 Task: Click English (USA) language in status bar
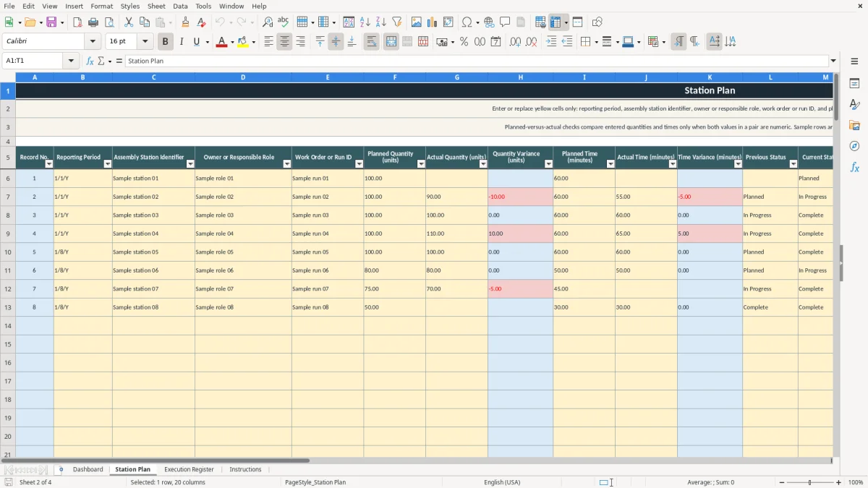(502, 482)
